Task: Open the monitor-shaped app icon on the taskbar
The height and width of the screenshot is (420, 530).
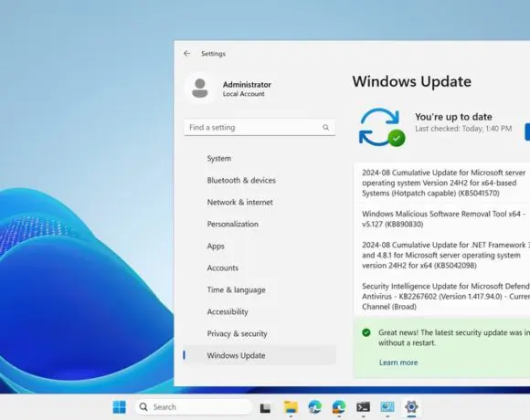Action: [387, 407]
